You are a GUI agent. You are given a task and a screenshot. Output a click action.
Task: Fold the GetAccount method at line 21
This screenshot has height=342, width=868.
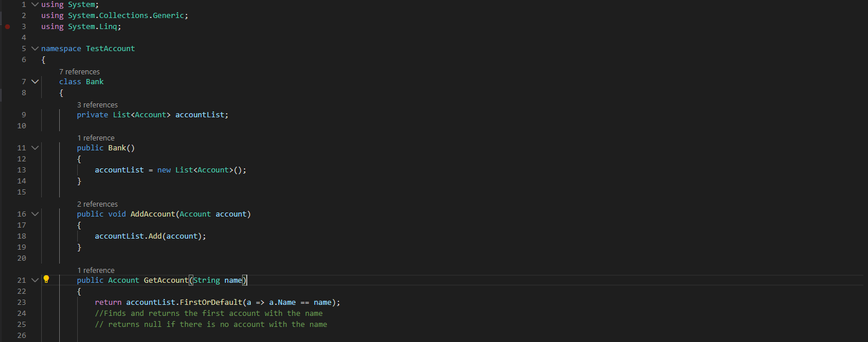pyautogui.click(x=35, y=280)
